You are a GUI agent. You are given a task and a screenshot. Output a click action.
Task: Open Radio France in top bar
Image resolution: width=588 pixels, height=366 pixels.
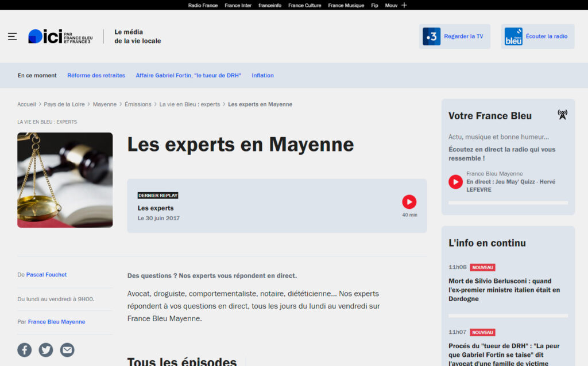tap(203, 5)
